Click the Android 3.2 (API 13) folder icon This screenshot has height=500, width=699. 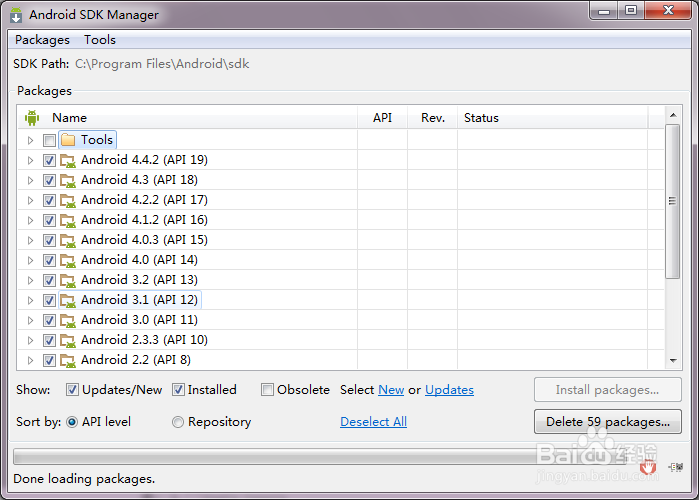click(68, 281)
